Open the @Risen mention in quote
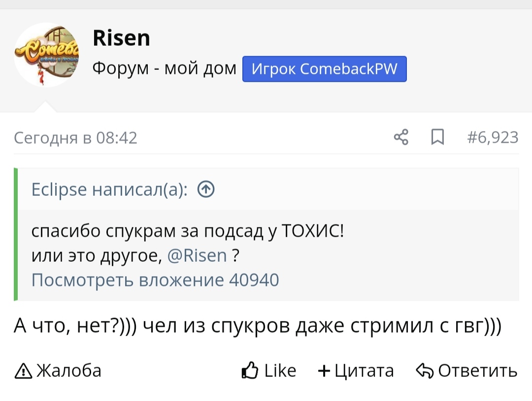 click(197, 255)
